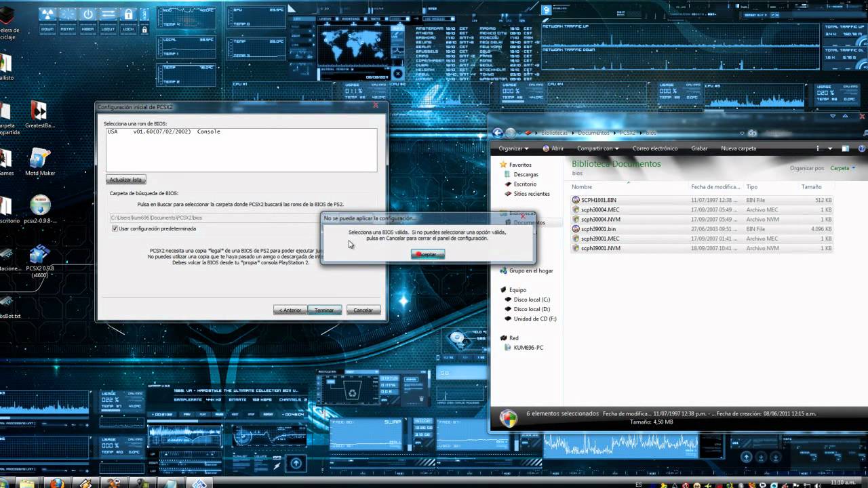This screenshot has height=488, width=868.
Task: Click the taskbar clock 11:10 a.m.
Action: [x=843, y=483]
